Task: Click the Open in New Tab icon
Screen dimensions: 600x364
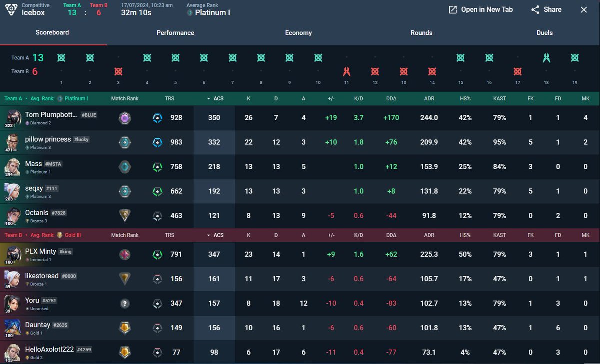Action: (453, 10)
